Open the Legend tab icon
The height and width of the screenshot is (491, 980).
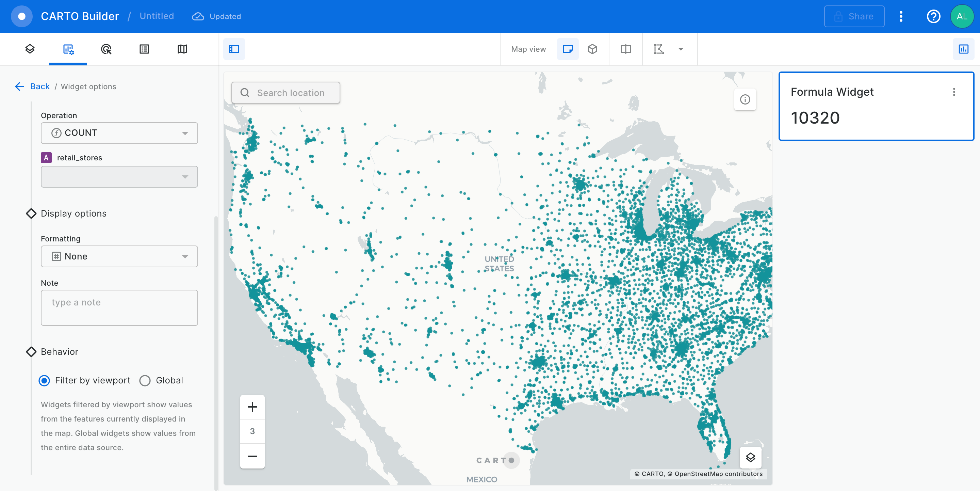coord(144,49)
